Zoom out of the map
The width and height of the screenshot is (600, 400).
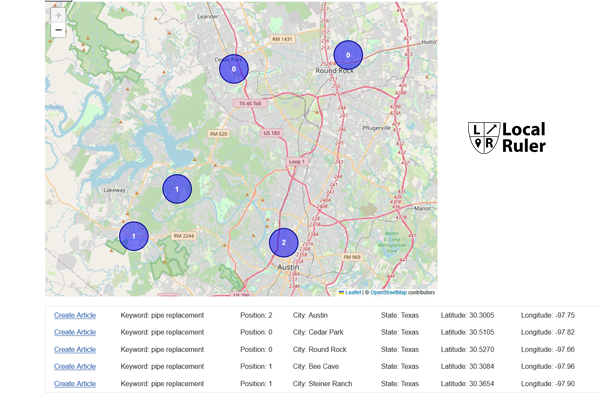click(58, 30)
